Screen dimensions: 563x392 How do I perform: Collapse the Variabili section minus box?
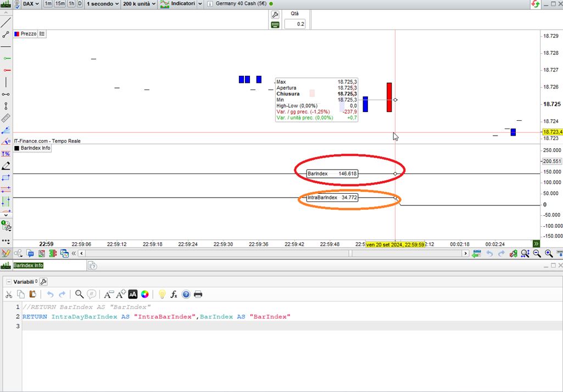click(x=9, y=282)
